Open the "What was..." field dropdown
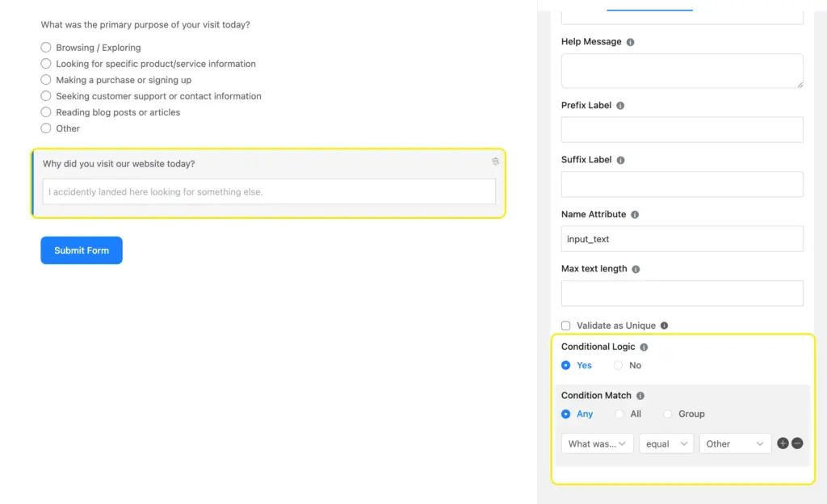 click(597, 443)
